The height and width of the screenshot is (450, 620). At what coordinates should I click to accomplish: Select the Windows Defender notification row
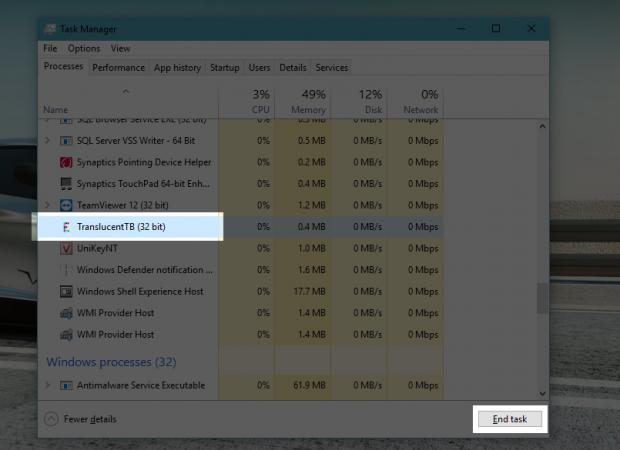[x=144, y=270]
